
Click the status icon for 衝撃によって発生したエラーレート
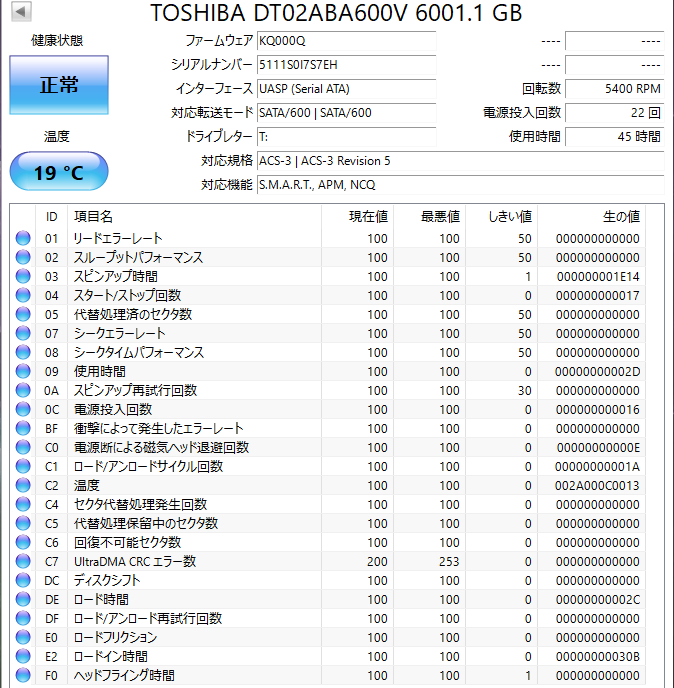point(23,428)
